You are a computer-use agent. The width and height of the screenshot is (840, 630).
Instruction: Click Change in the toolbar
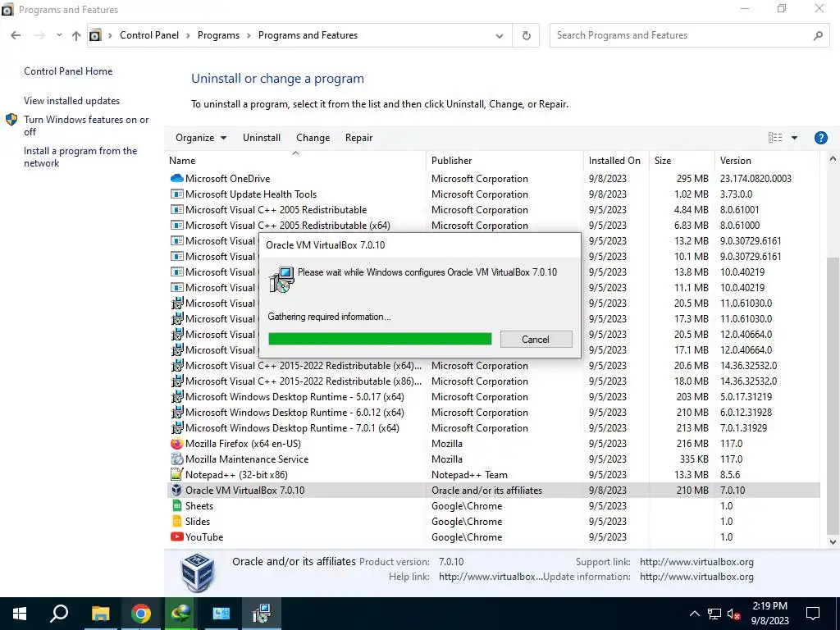point(313,138)
